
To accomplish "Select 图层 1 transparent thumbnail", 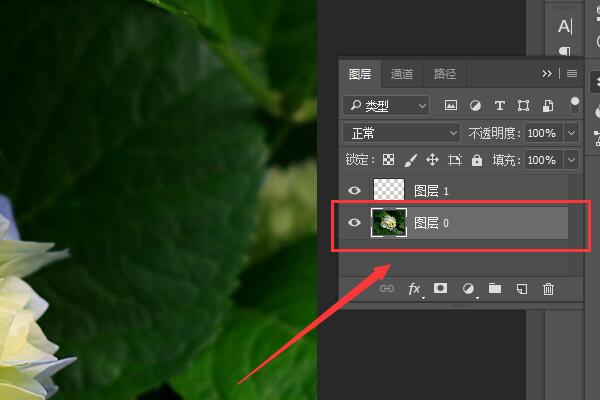I will click(389, 189).
